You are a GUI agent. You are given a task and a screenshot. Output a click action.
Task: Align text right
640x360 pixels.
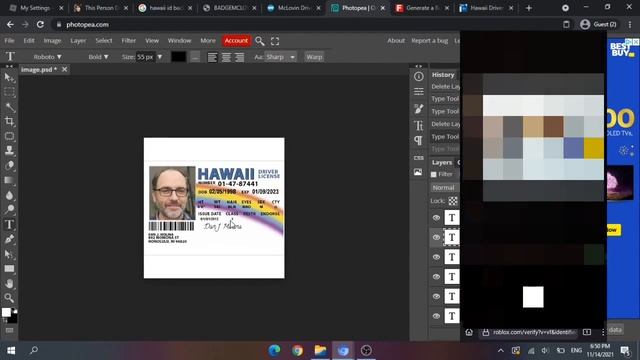[x=240, y=57]
